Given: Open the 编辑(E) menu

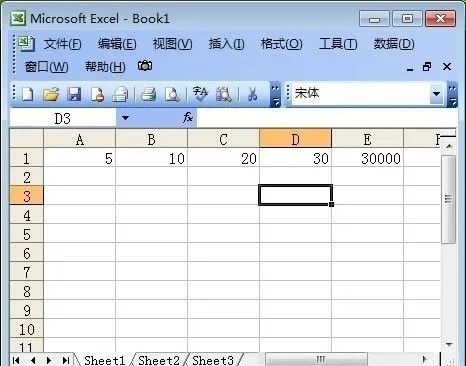Looking at the screenshot, I should 117,44.
